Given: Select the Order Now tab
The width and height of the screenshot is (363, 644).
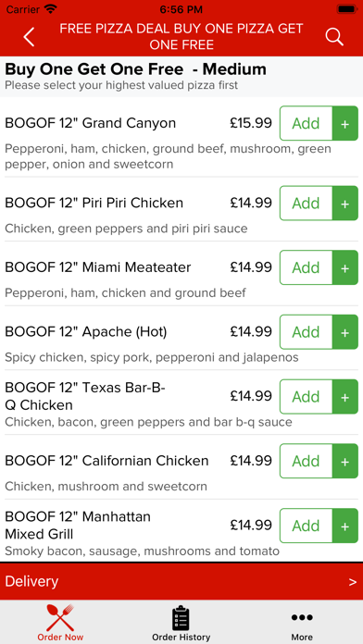Looking at the screenshot, I should click(x=60, y=623).
